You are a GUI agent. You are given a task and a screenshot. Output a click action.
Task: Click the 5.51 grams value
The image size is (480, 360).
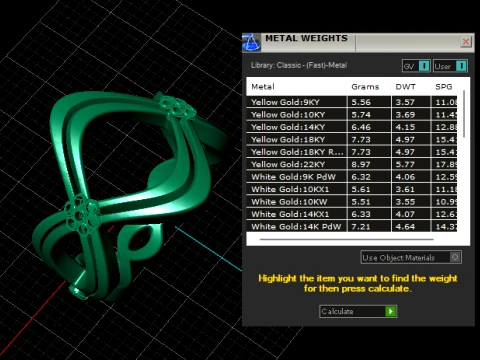pos(361,202)
